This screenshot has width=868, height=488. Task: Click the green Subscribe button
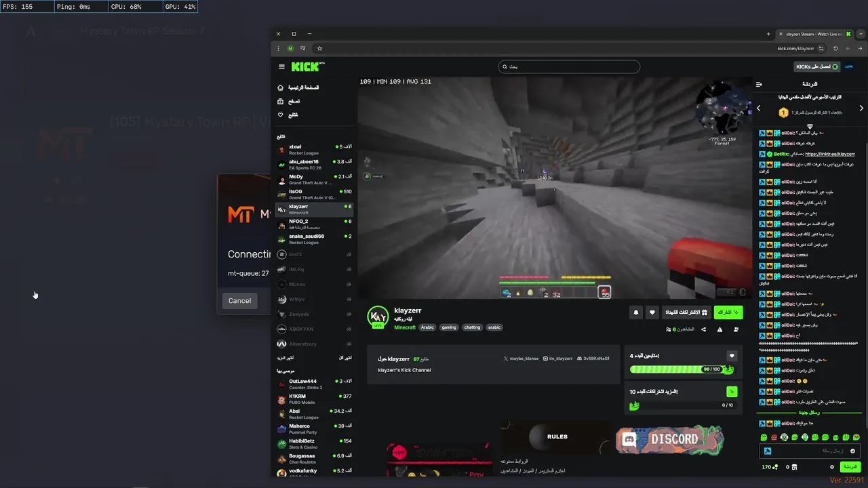click(728, 312)
